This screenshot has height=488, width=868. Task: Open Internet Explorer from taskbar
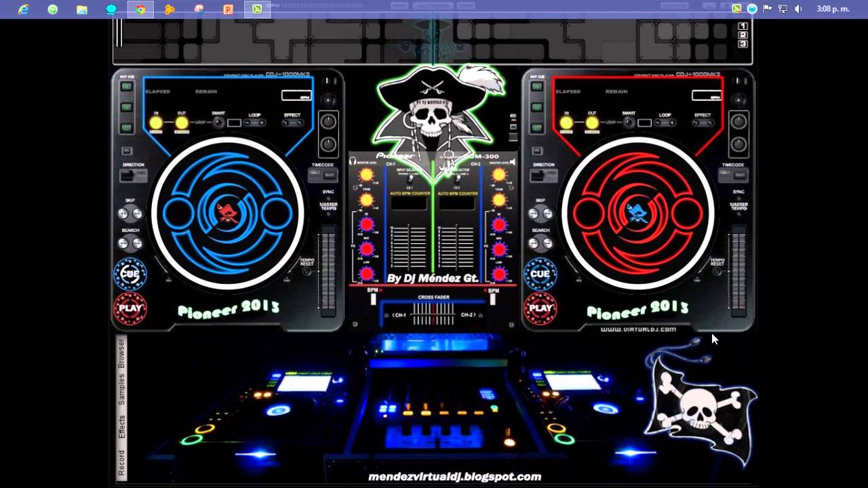click(x=23, y=9)
